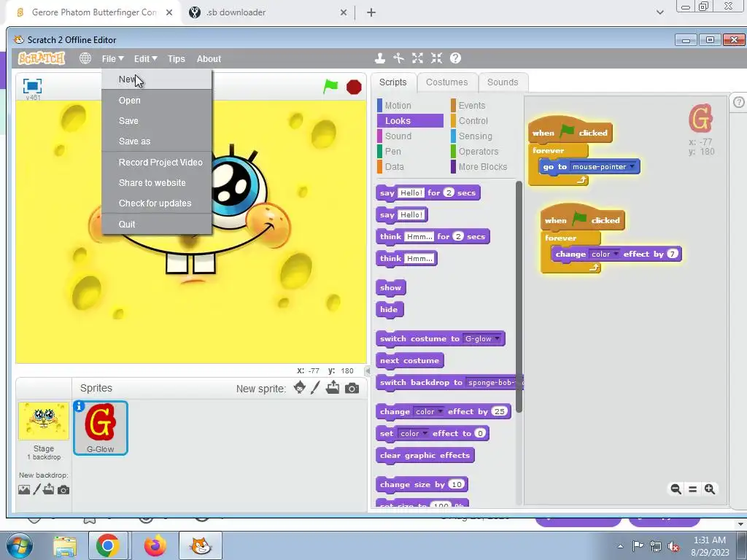Select Share to website menu entry
The image size is (747, 560).
pos(157,183)
